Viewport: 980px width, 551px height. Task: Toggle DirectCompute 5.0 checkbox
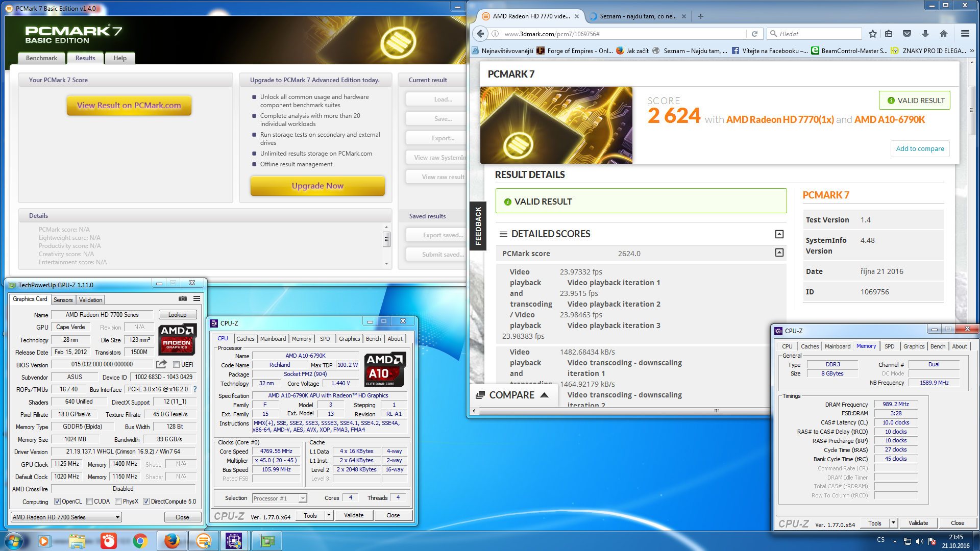(146, 502)
